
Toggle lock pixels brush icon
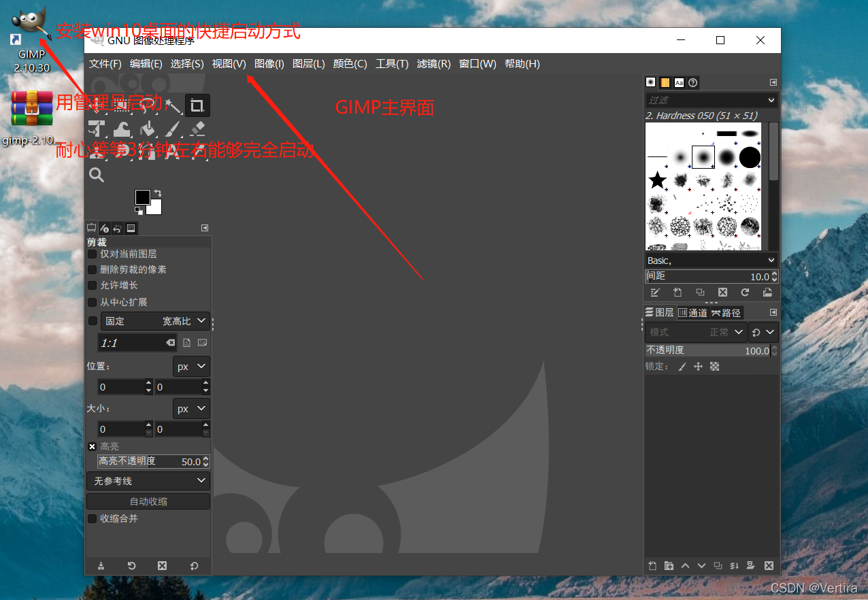pos(683,367)
